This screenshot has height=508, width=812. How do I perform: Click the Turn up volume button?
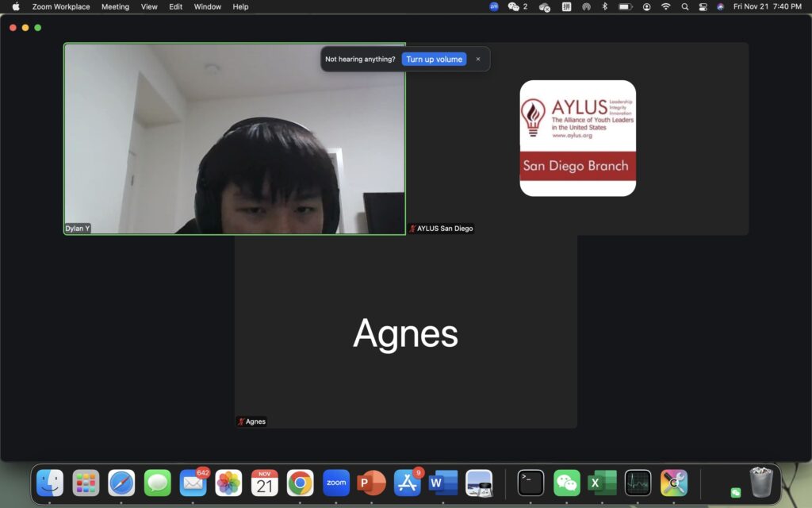(x=434, y=60)
